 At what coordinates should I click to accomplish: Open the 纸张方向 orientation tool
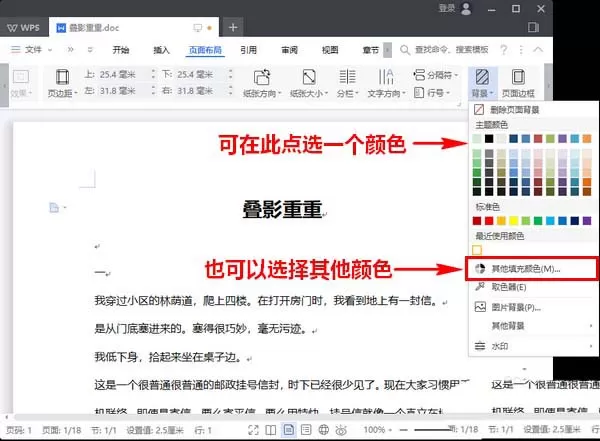point(262,83)
